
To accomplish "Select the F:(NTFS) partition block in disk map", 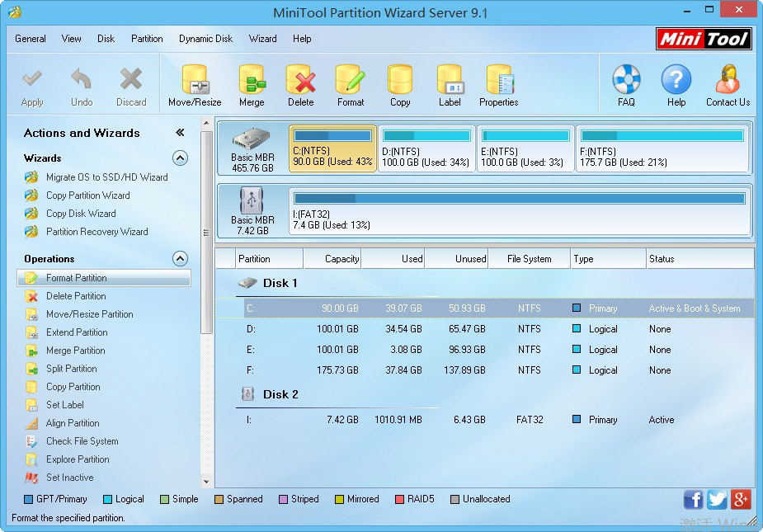I will 662,148.
